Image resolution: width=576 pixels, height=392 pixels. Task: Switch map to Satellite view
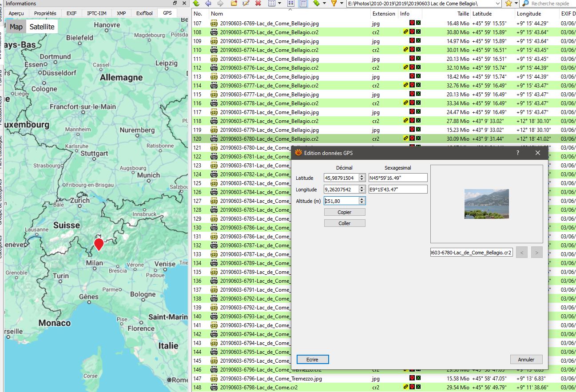click(42, 27)
